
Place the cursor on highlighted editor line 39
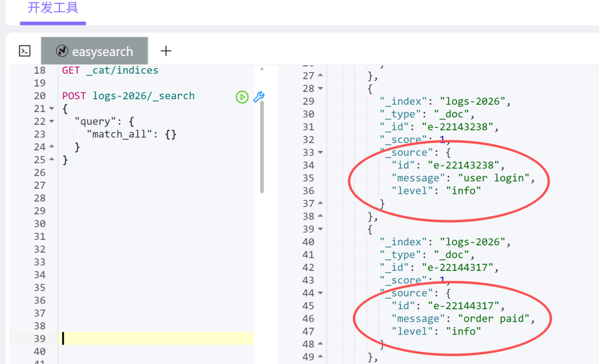coord(156,339)
